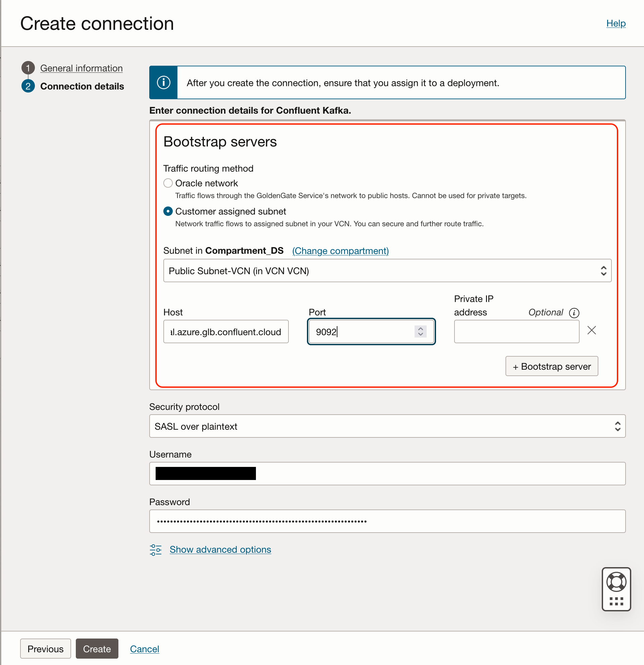Screen dimensions: 644x665
Task: Remove the bootstrap server row with the X icon
Action: point(591,330)
